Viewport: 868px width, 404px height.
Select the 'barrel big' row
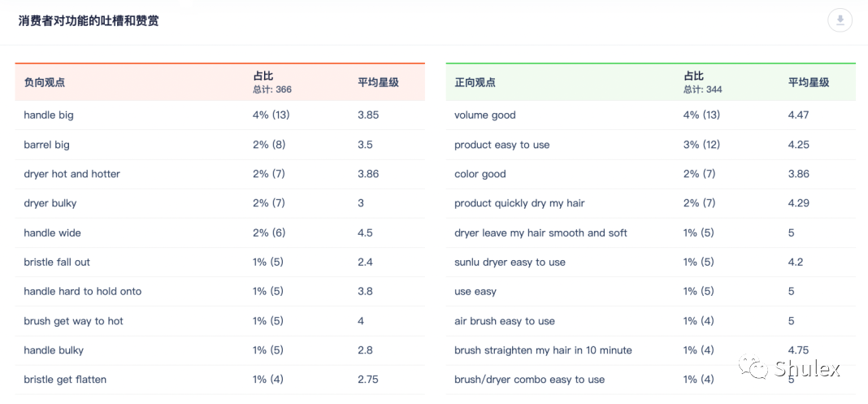219,145
